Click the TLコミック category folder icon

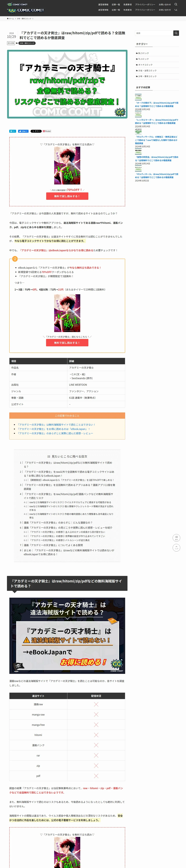tap(137, 59)
